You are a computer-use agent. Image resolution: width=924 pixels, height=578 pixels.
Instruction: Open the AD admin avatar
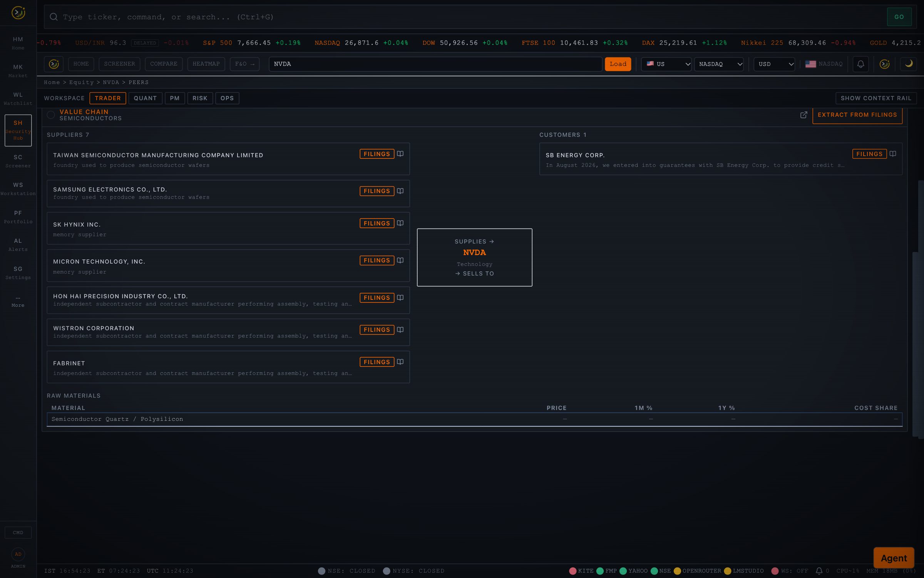[x=18, y=554]
